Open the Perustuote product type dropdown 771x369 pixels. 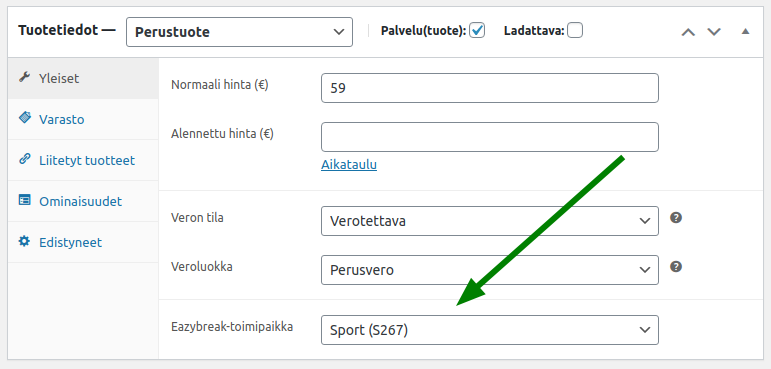[239, 32]
